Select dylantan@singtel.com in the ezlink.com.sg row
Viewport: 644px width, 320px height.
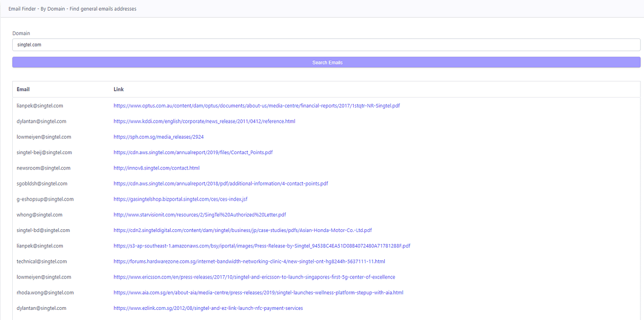[x=42, y=308]
